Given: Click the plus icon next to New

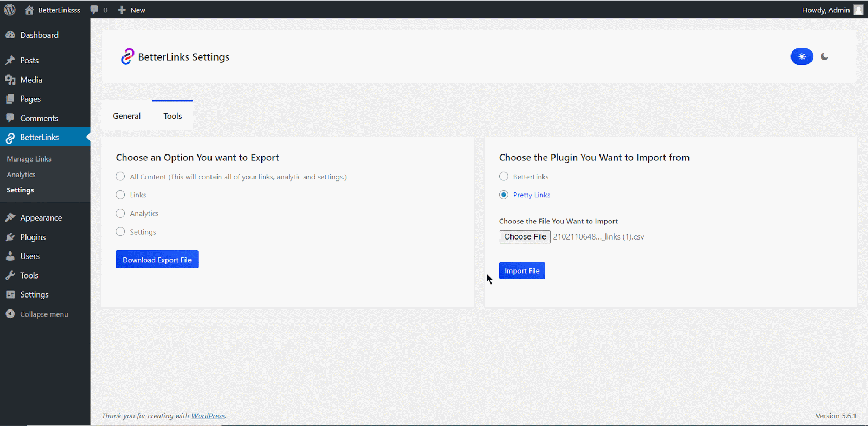Looking at the screenshot, I should [x=122, y=10].
